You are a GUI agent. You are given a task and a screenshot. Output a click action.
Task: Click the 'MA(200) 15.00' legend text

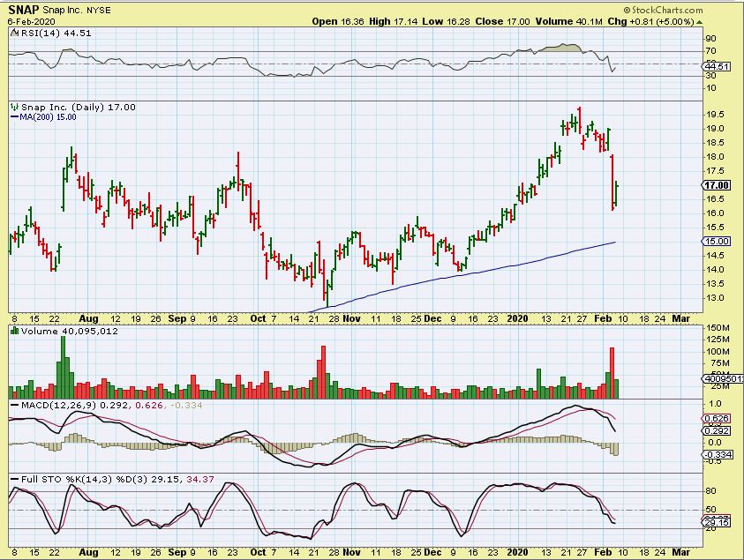[48, 117]
